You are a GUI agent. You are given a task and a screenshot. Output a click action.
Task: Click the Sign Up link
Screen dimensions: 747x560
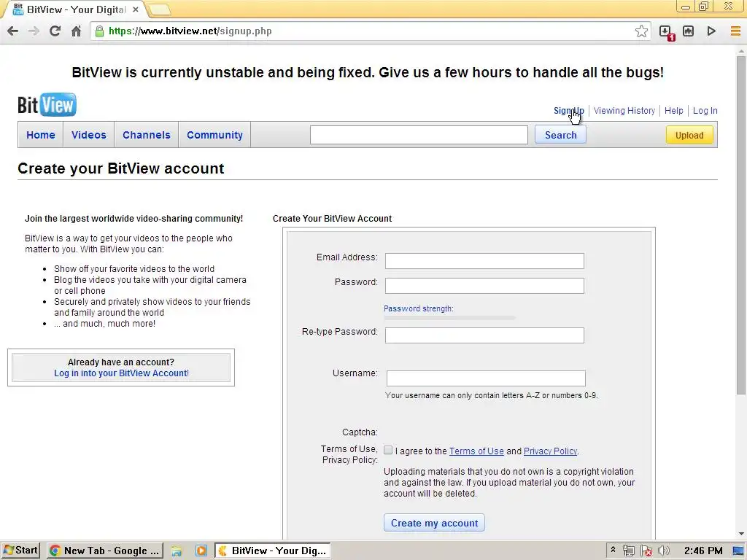click(568, 111)
